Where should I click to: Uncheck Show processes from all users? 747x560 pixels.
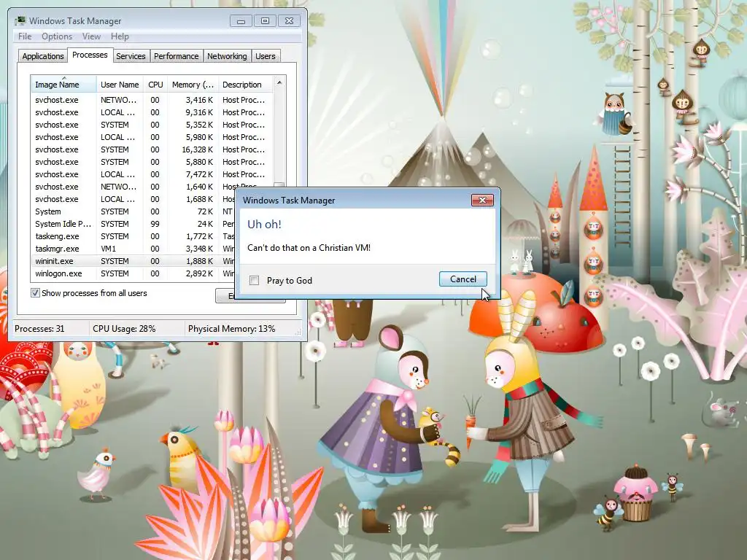pos(35,293)
